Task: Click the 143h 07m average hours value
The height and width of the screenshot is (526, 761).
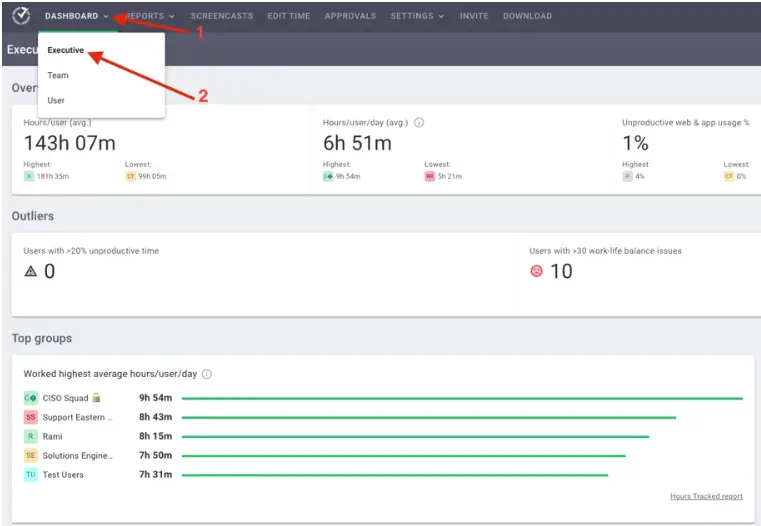Action: 70,143
